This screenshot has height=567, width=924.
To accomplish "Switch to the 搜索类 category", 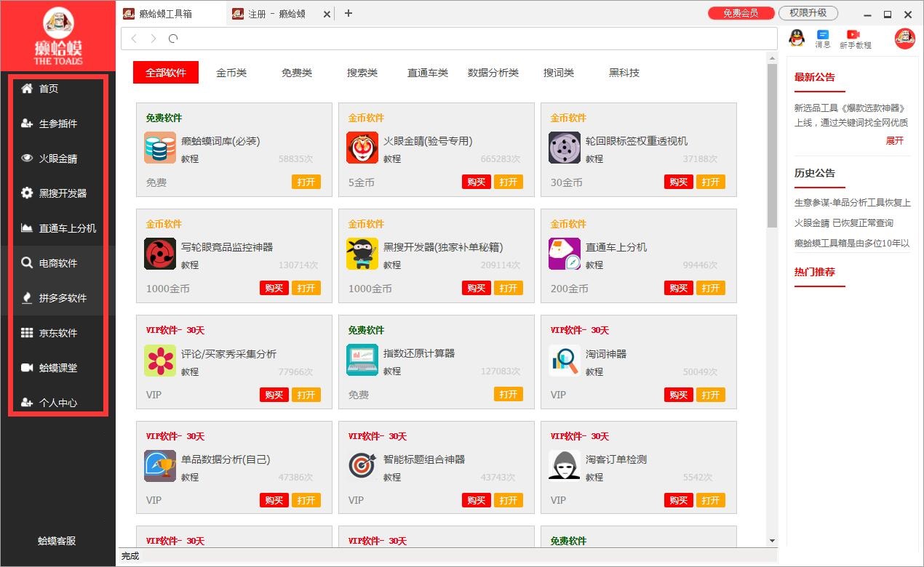I will (x=362, y=73).
